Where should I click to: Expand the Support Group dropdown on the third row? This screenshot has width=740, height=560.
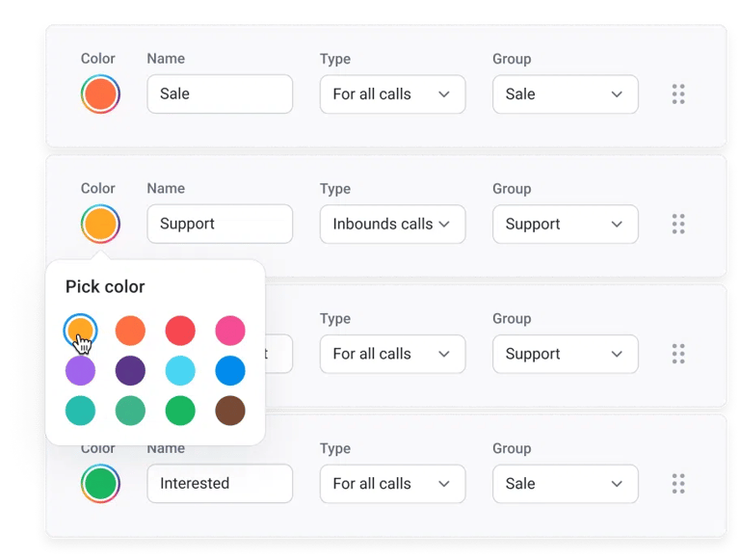566,354
